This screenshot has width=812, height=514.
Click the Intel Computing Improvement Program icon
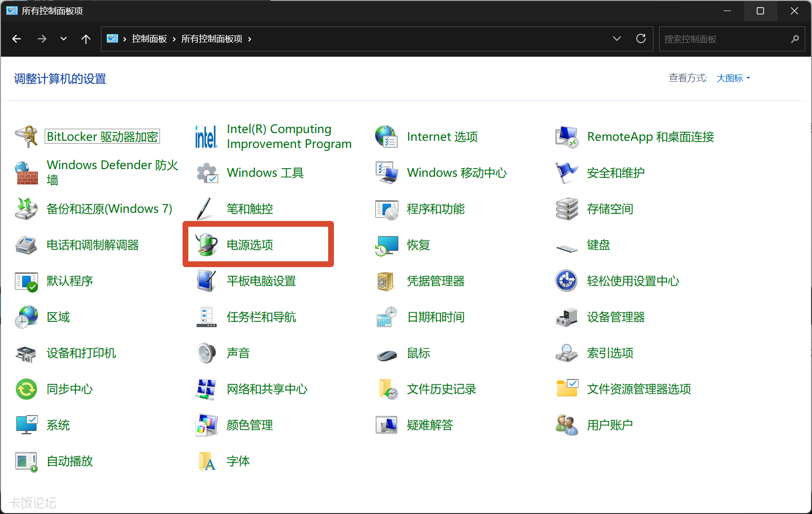(207, 137)
